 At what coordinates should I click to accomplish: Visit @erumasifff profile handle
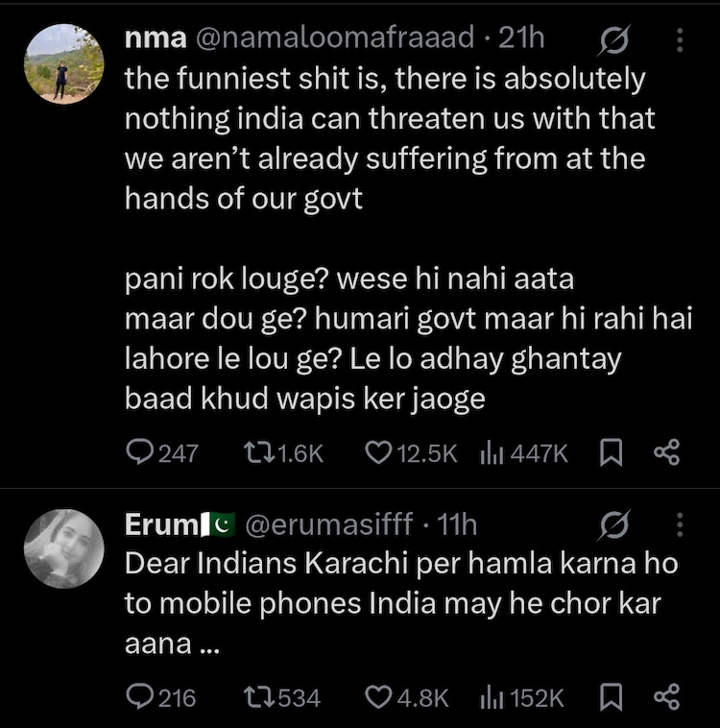pyautogui.click(x=331, y=525)
